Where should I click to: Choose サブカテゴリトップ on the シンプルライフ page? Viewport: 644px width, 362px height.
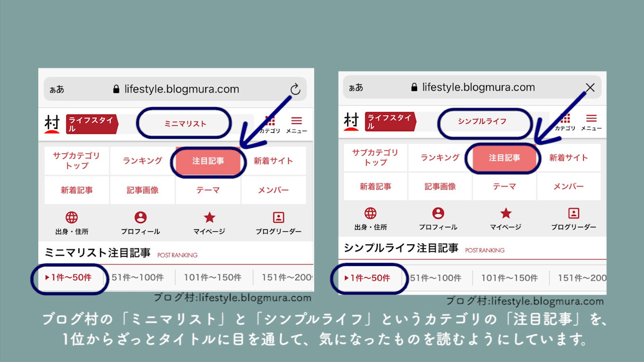375,158
